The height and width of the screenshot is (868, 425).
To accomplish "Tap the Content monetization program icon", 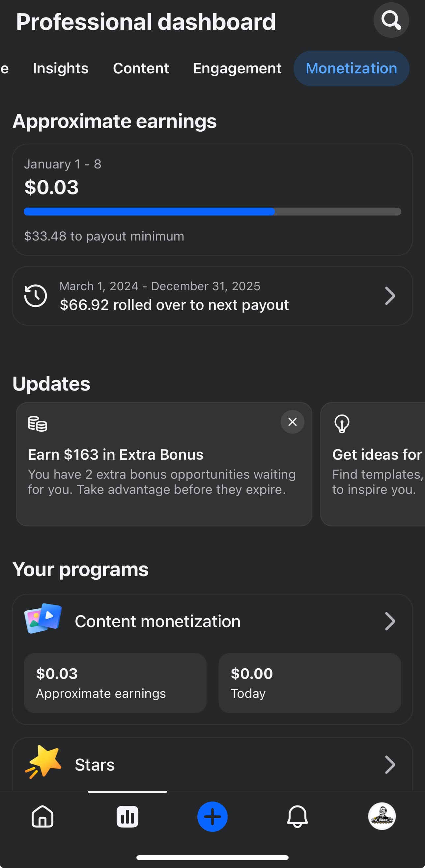I will [43, 618].
